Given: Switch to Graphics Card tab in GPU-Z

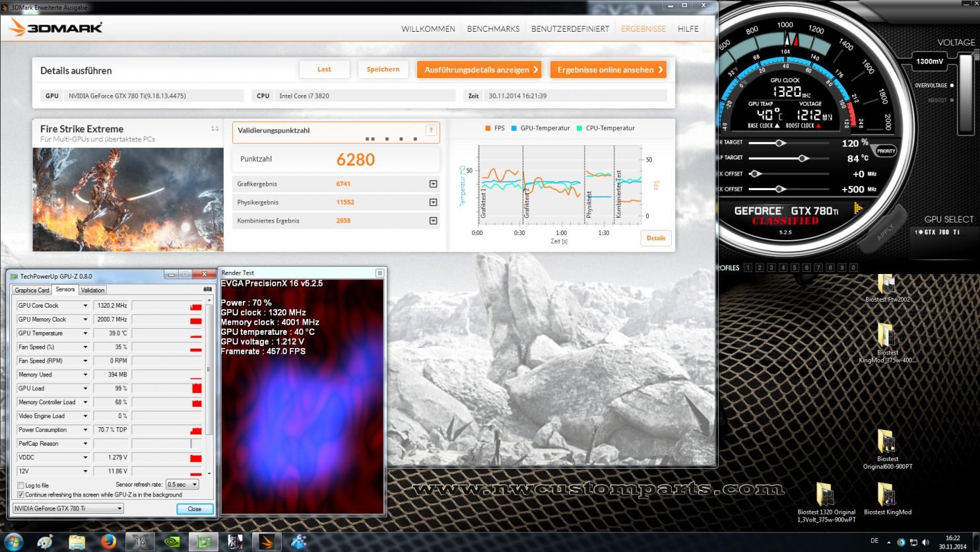Looking at the screenshot, I should coord(32,291).
